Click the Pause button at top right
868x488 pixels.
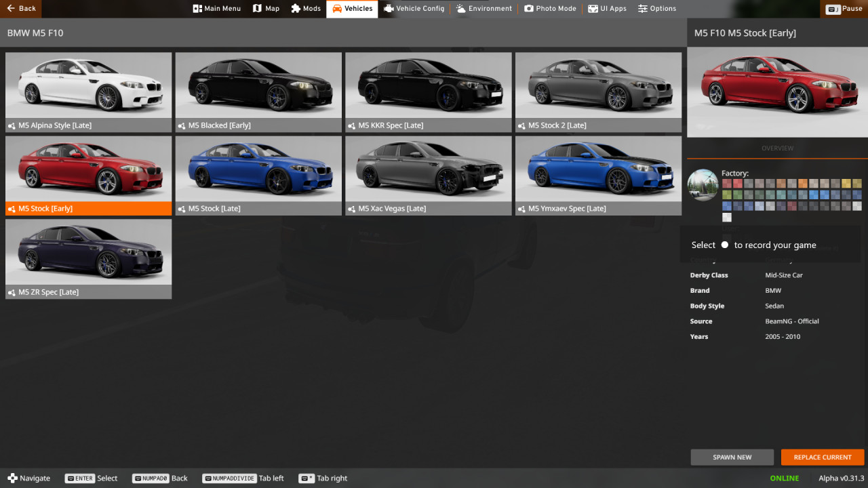tap(844, 8)
